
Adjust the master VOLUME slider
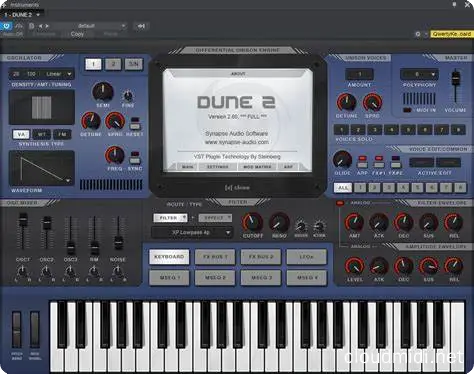tap(455, 79)
